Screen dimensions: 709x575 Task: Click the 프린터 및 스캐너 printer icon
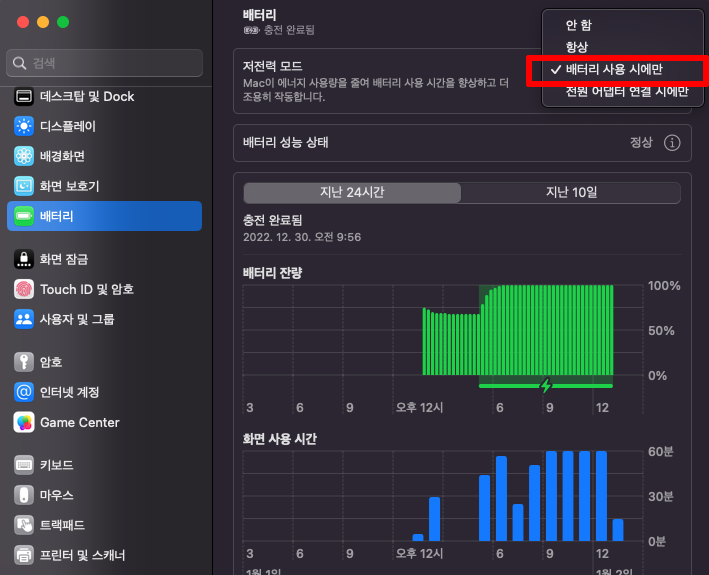24,555
